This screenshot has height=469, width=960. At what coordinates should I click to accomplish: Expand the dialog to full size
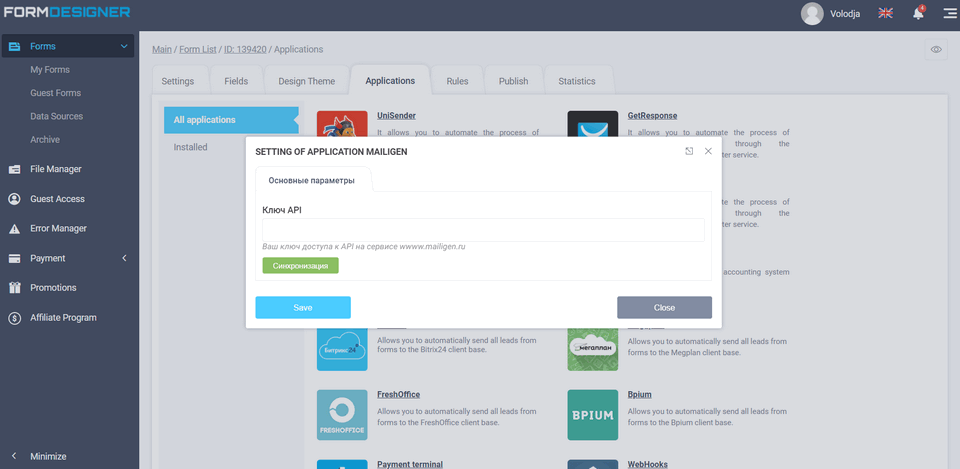(x=689, y=151)
